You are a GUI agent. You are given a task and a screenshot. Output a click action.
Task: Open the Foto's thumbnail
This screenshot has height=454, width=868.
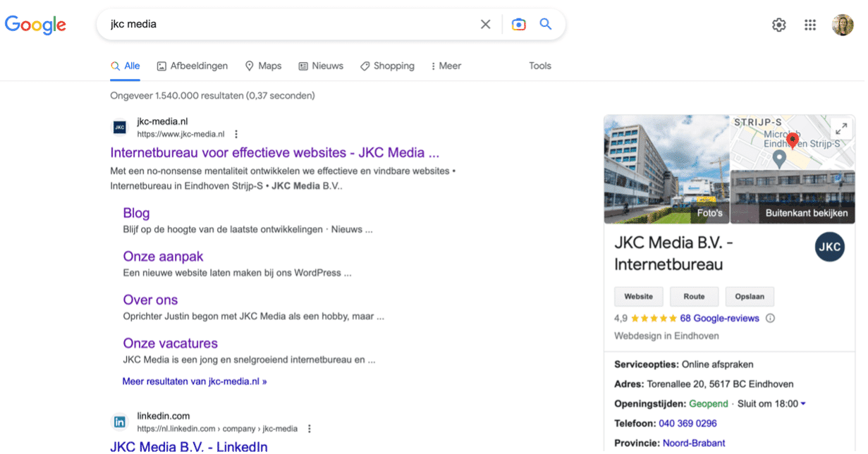click(666, 169)
